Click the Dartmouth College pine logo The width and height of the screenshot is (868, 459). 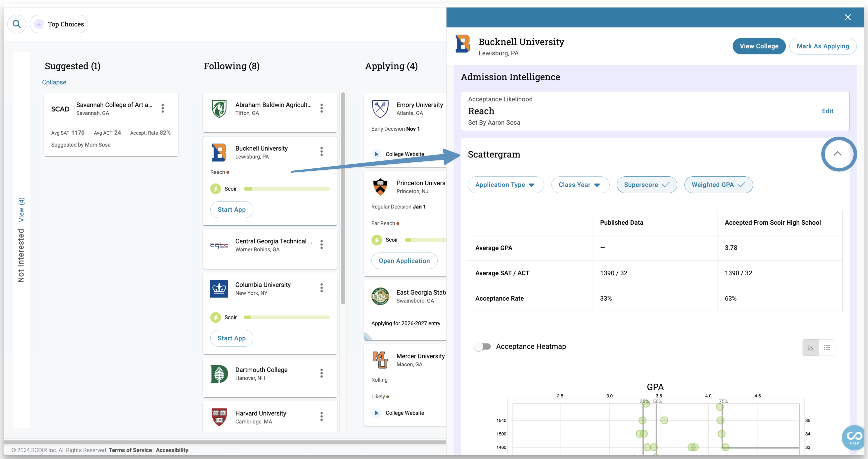click(219, 374)
